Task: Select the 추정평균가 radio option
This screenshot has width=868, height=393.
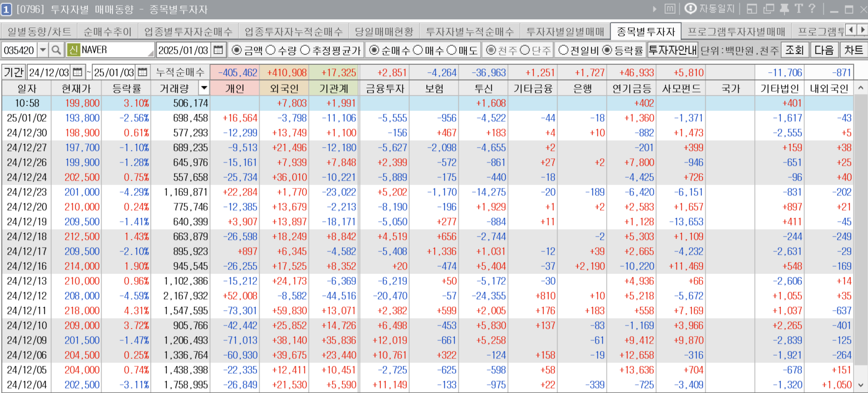Action: tap(305, 50)
